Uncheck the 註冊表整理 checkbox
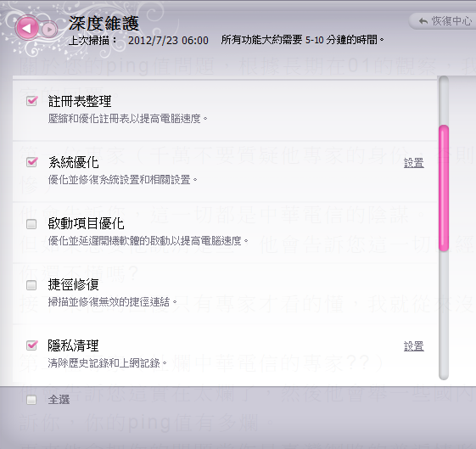This screenshot has width=476, height=449. 31,101
